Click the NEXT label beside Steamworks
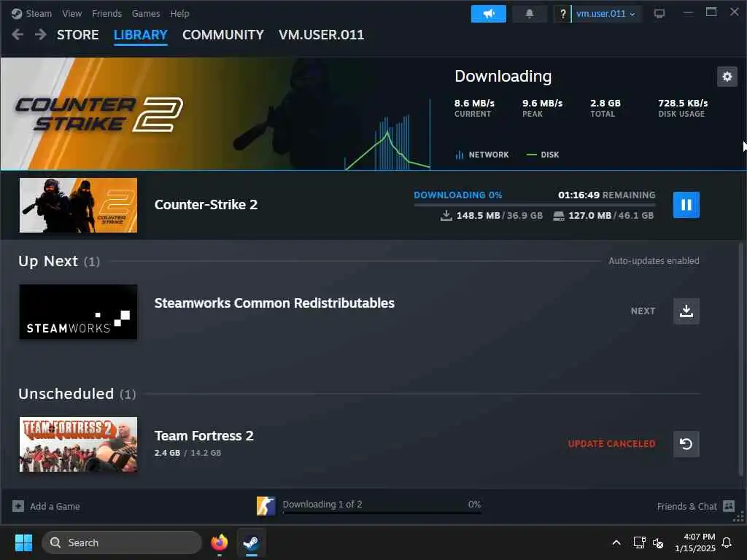The image size is (747, 560). click(643, 311)
